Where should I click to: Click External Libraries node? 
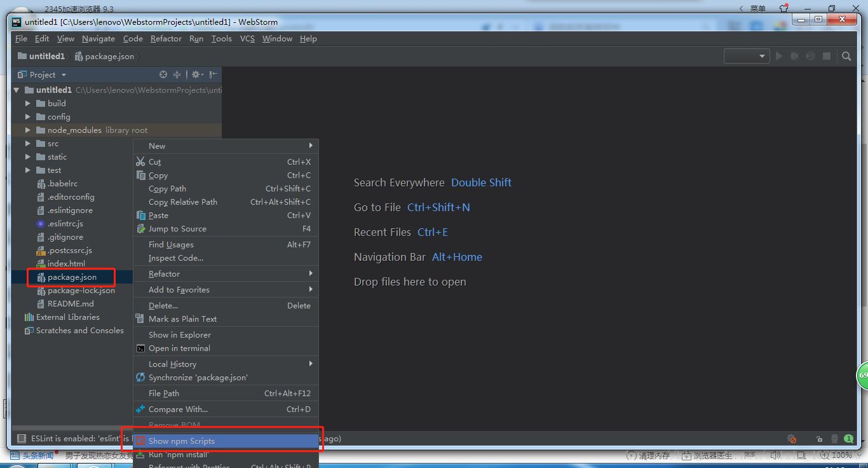tap(67, 317)
